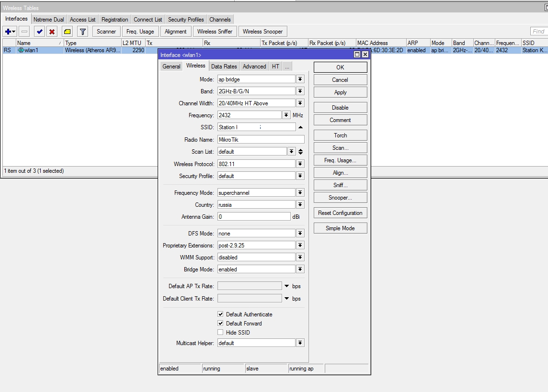Screen dimensions: 548x392
Task: Enable the Hide SSID checkbox
Action: click(x=220, y=333)
